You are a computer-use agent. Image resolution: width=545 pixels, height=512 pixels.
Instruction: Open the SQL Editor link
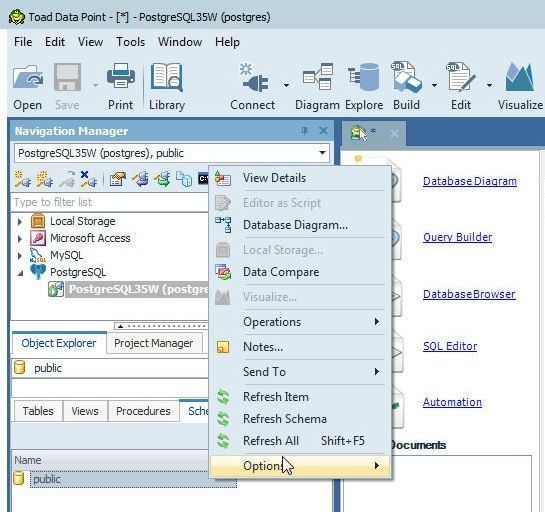tap(450, 346)
